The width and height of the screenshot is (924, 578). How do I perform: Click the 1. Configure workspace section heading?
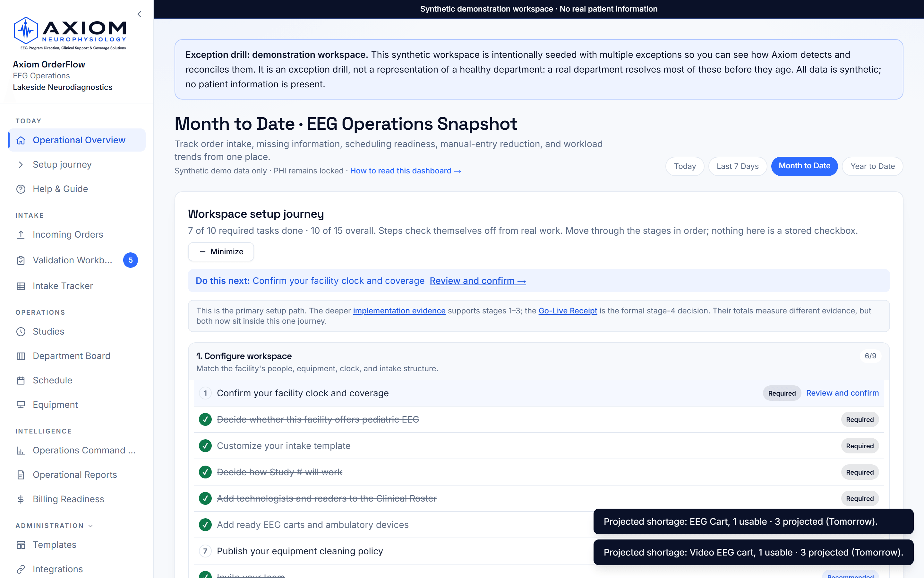pos(244,356)
